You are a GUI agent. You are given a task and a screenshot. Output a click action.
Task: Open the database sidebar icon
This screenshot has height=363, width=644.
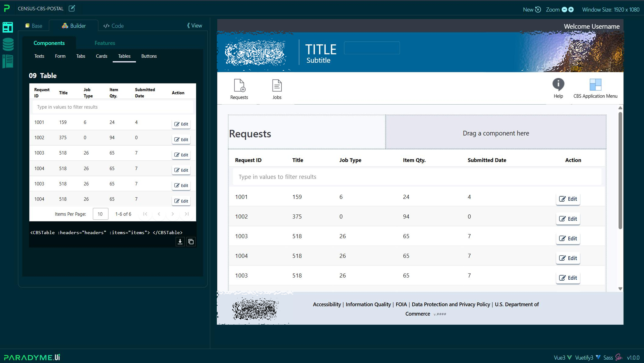tap(8, 44)
